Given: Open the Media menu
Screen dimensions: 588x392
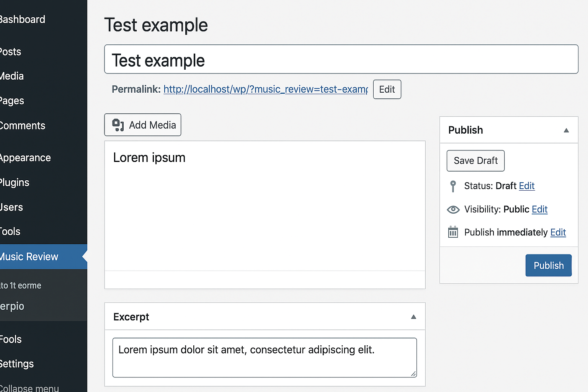Looking at the screenshot, I should 11,76.
